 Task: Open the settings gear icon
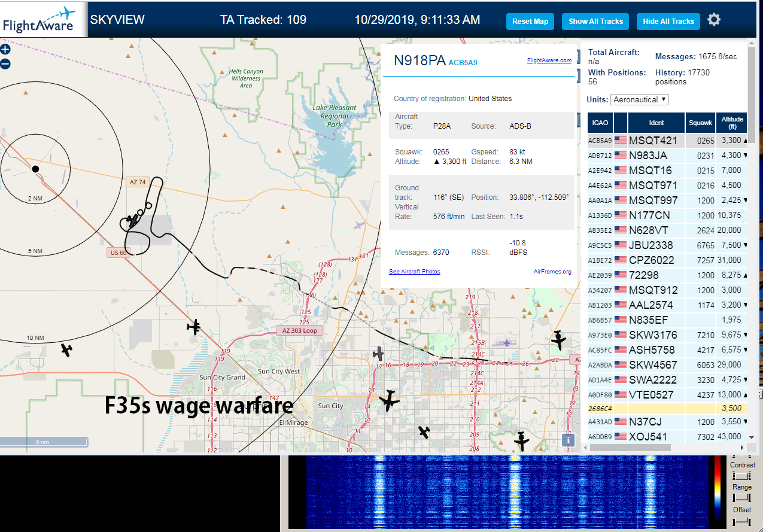point(714,20)
